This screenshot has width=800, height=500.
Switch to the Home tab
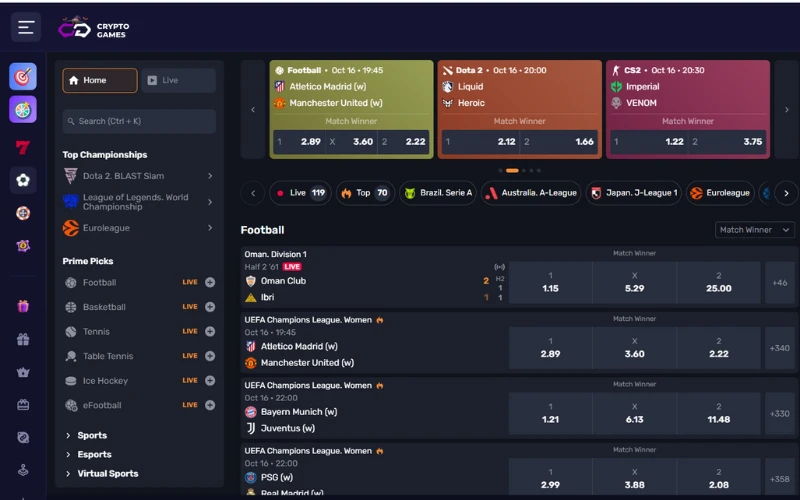(x=100, y=81)
